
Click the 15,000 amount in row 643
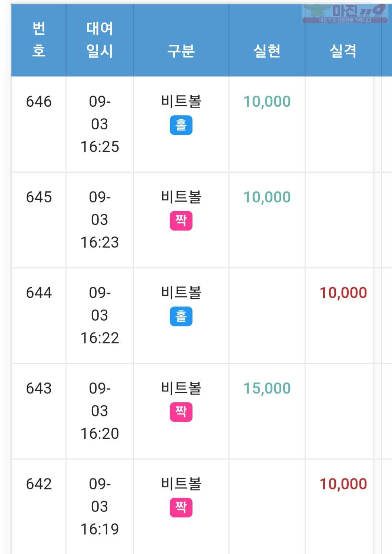(x=267, y=388)
